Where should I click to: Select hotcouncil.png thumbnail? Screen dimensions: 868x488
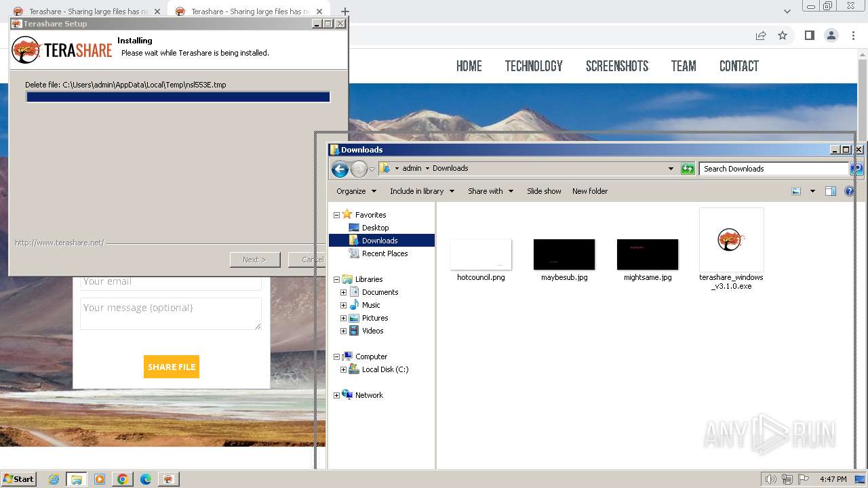click(x=481, y=255)
